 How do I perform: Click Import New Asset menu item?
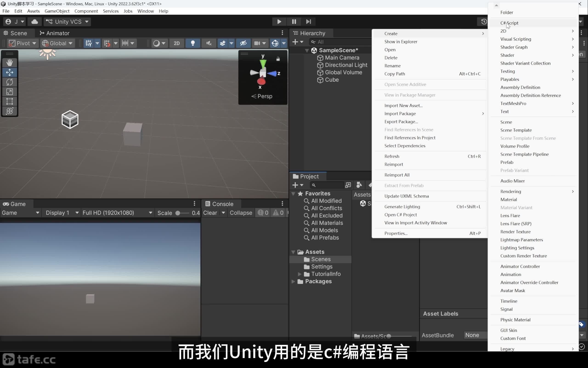coord(430,105)
